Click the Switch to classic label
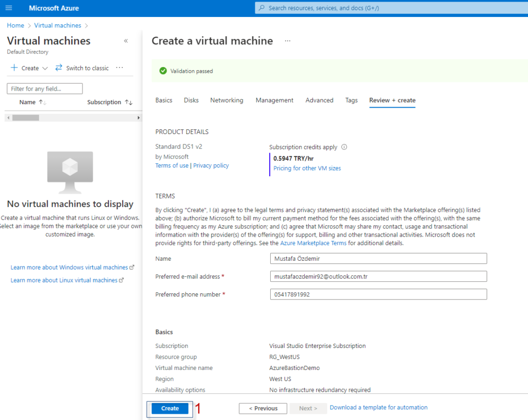528x420 pixels. [x=88, y=68]
